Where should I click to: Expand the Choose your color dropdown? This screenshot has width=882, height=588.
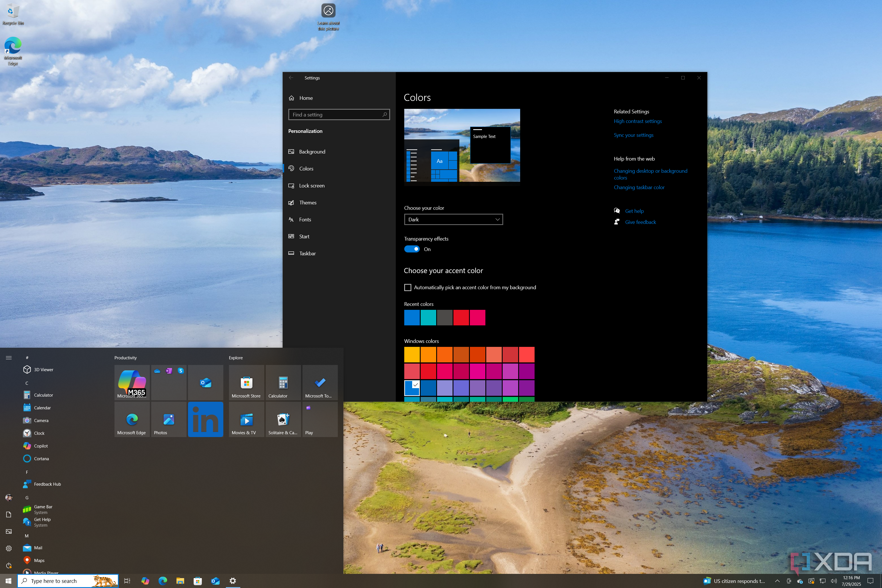point(453,219)
